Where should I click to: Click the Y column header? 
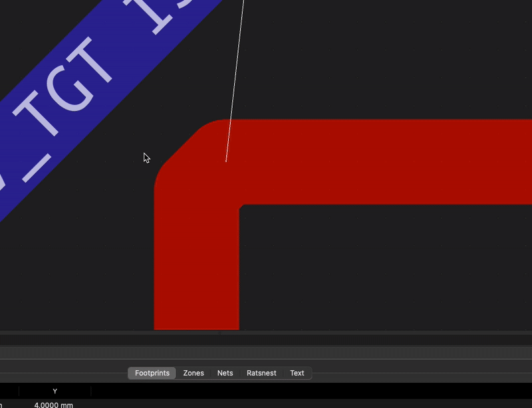click(55, 391)
